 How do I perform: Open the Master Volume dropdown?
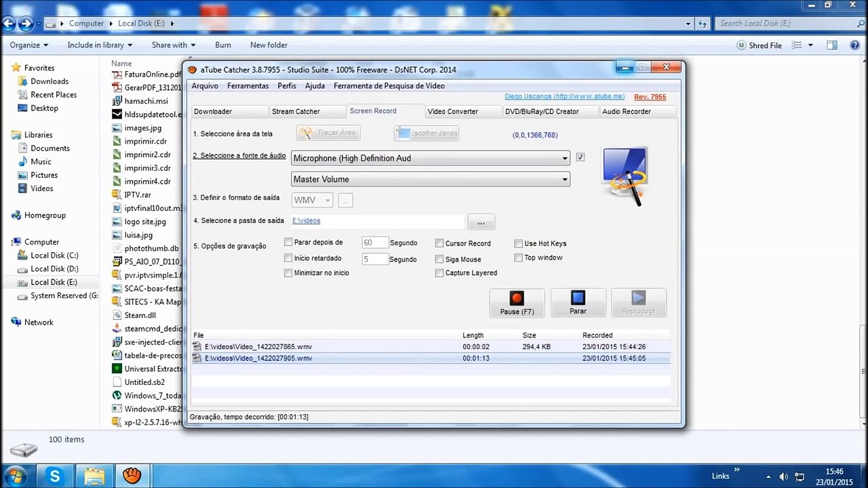(431, 180)
